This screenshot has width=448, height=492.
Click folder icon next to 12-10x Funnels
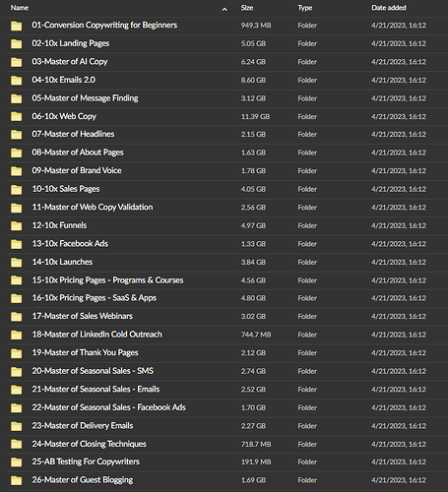17,226
